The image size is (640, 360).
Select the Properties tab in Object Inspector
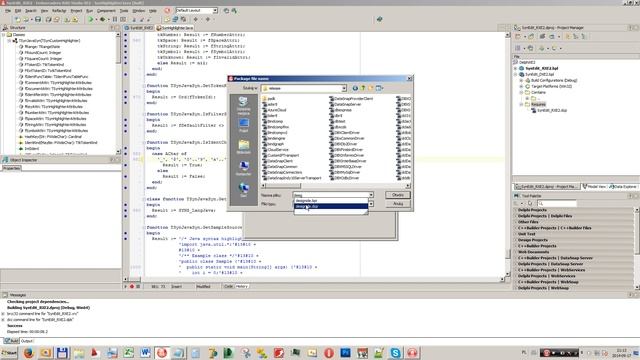click(x=11, y=168)
